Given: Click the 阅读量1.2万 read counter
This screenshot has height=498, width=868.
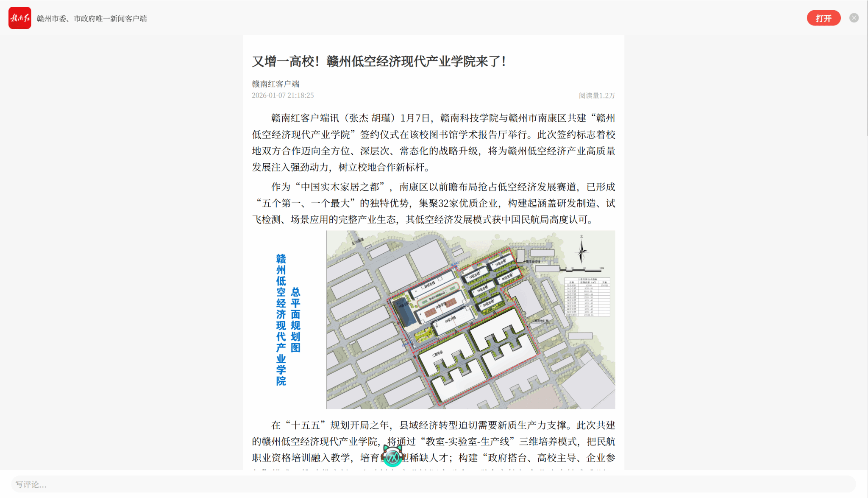Looking at the screenshot, I should (596, 95).
